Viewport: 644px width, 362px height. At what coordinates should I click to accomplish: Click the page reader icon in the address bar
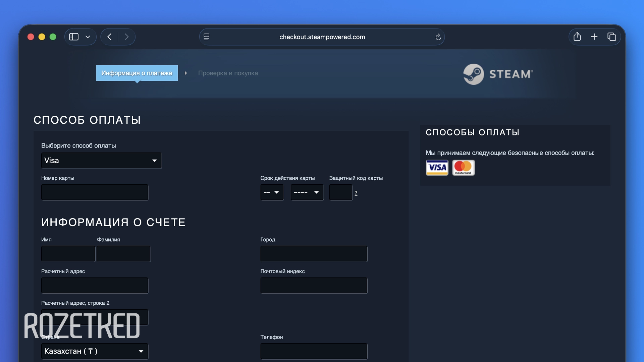207,37
